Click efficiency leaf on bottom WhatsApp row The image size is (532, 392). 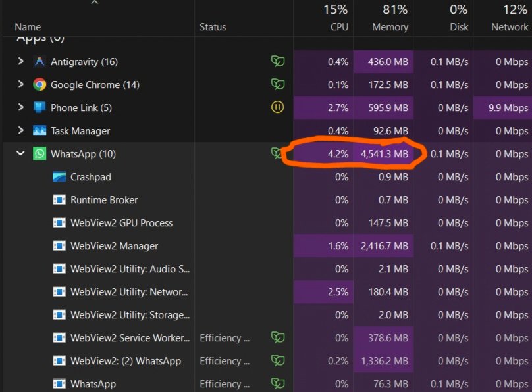278,384
